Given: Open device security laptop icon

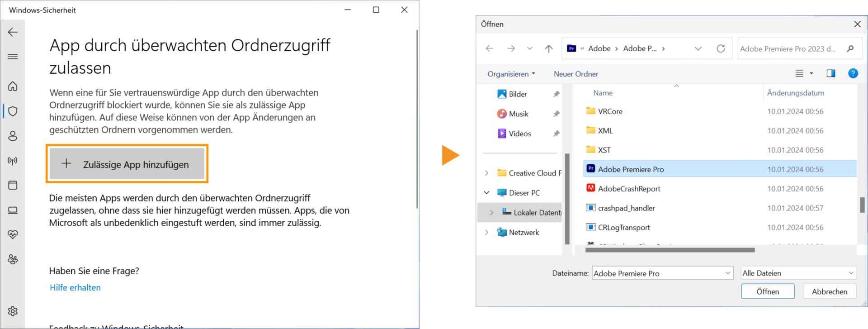Looking at the screenshot, I should tap(13, 210).
